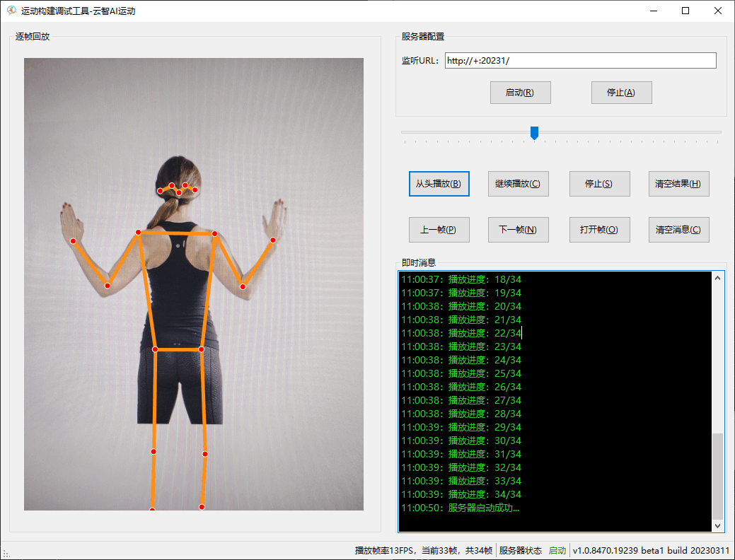Clear results via 清空结果(H)
This screenshot has height=560, width=735.
pos(678,184)
